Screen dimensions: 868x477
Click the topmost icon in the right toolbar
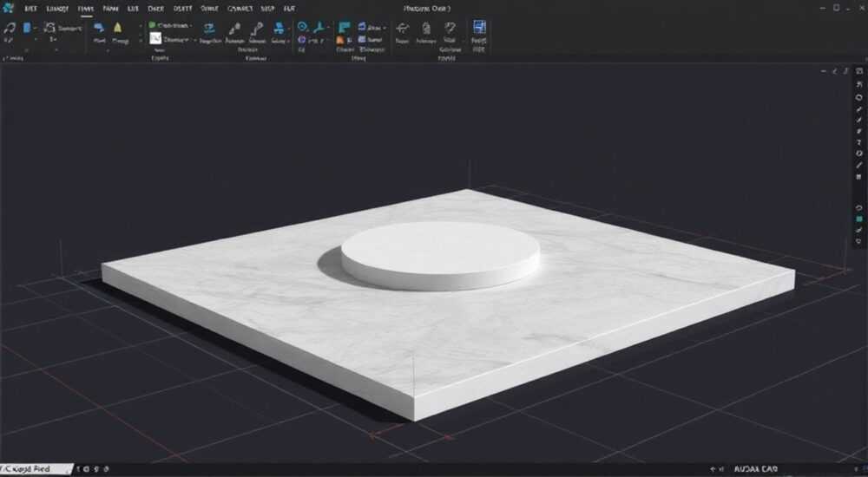[859, 71]
